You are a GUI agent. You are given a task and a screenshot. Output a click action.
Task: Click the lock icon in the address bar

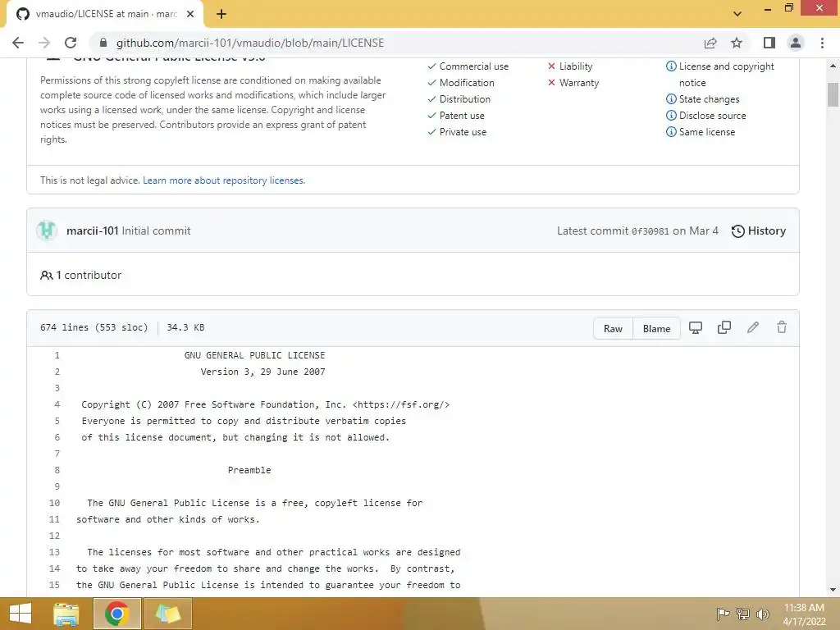pyautogui.click(x=103, y=43)
